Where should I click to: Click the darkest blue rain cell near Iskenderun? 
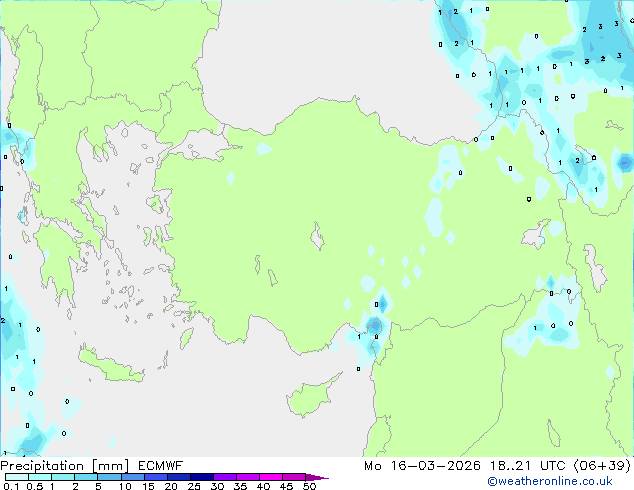374,325
